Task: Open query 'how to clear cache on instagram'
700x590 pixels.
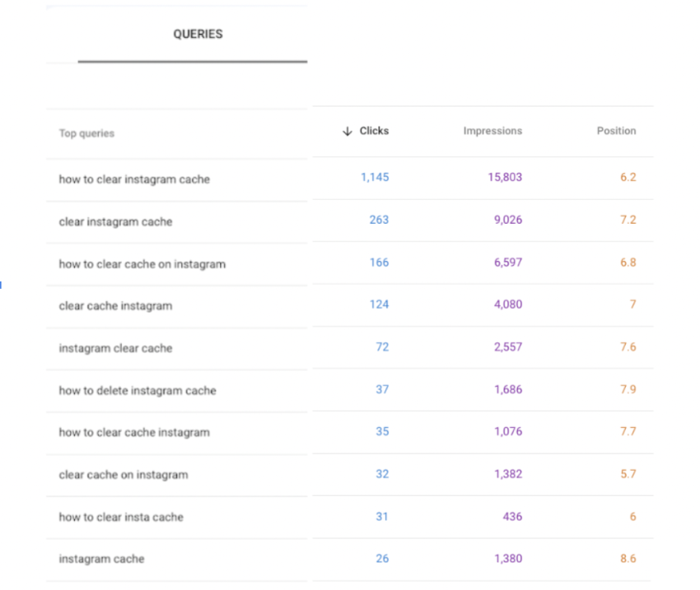Action: [142, 264]
